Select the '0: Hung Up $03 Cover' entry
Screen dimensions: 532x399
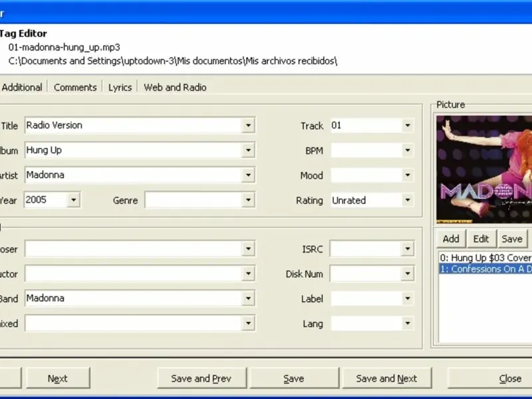click(x=485, y=258)
